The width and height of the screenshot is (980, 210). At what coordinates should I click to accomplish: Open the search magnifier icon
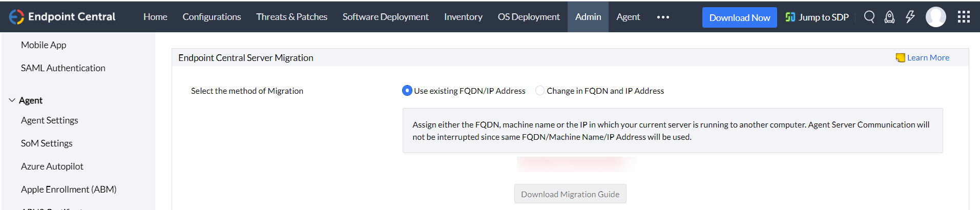[x=869, y=17]
